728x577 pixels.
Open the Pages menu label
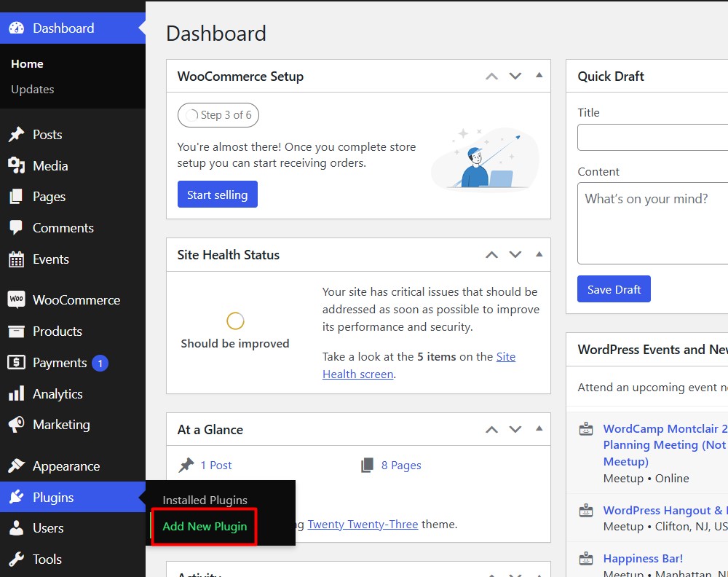click(x=49, y=197)
